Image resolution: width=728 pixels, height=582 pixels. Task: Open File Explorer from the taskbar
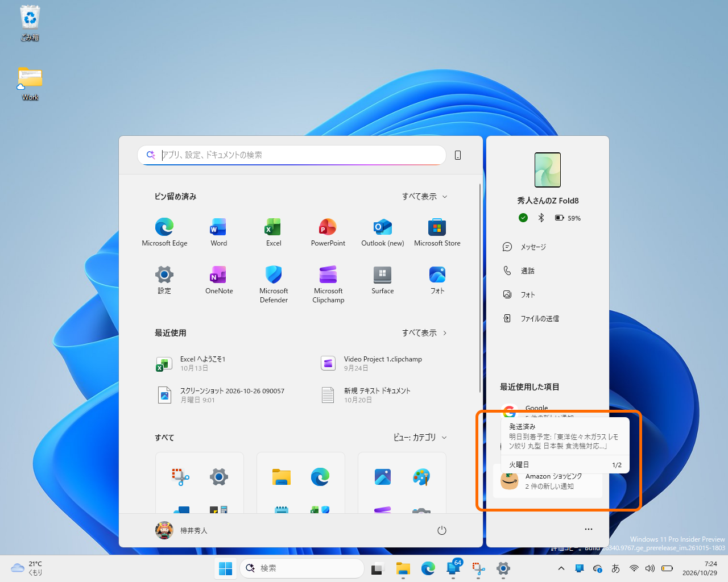[403, 568]
